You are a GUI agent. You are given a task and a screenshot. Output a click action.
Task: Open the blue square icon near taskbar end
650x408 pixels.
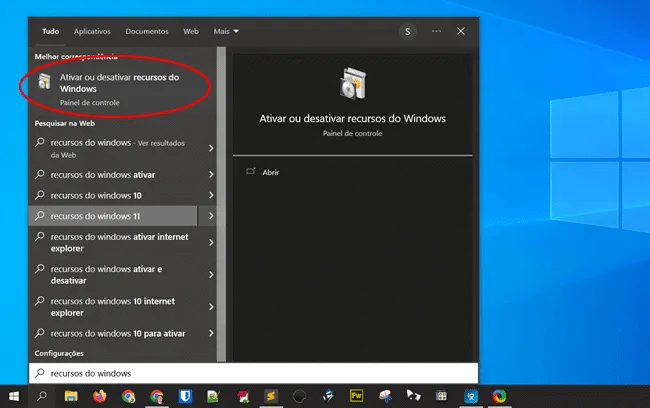pyautogui.click(x=471, y=396)
